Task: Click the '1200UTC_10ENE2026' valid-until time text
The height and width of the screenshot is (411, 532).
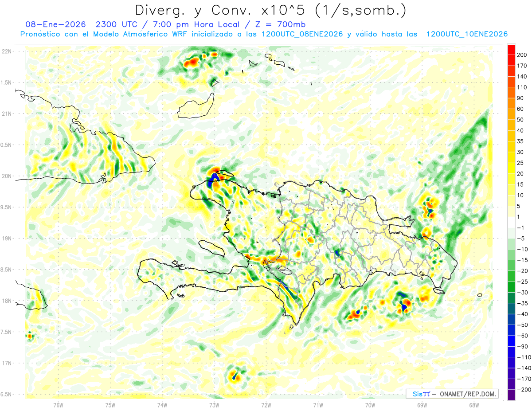Action: pyautogui.click(x=466, y=34)
